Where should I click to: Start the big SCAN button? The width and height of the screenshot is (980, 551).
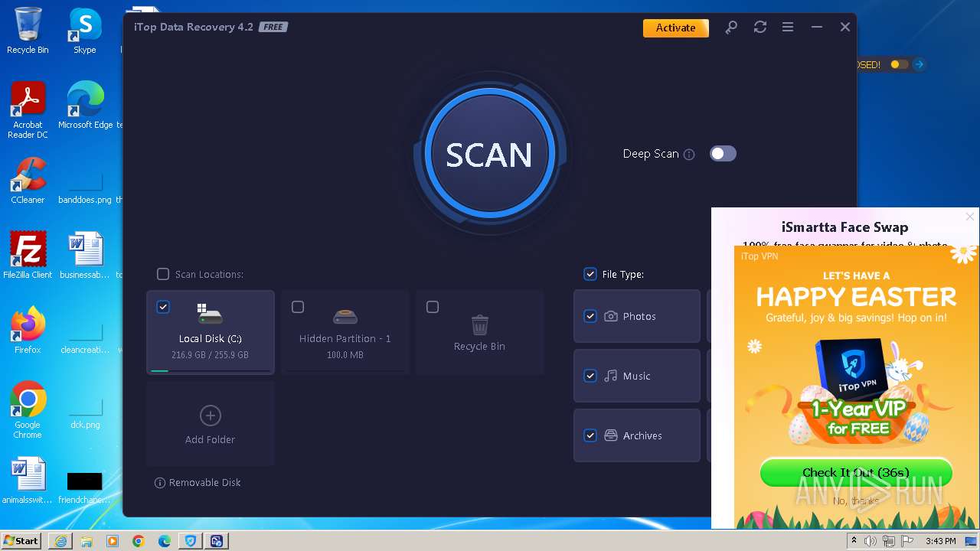(488, 154)
